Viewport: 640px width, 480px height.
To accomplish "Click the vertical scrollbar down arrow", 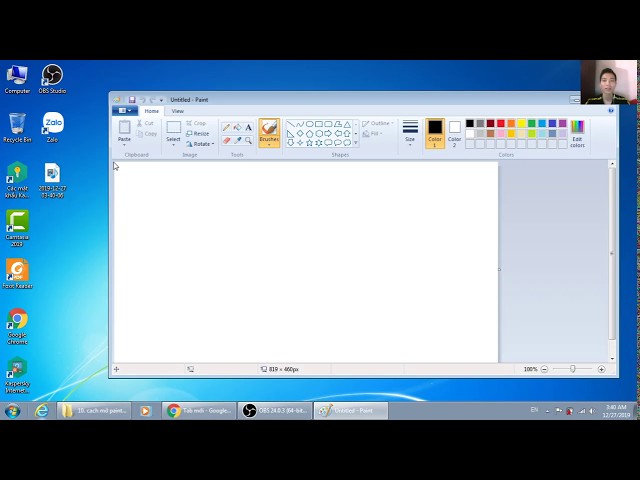I will pyautogui.click(x=612, y=359).
